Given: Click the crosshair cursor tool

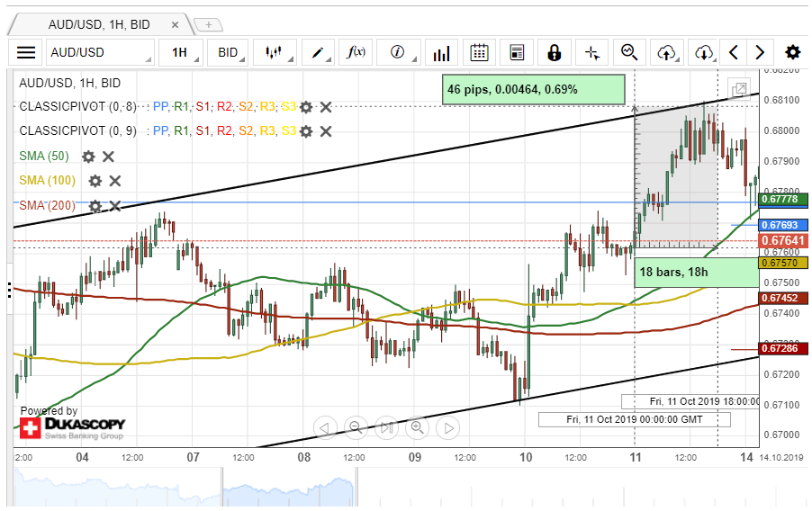Looking at the screenshot, I should (591, 52).
